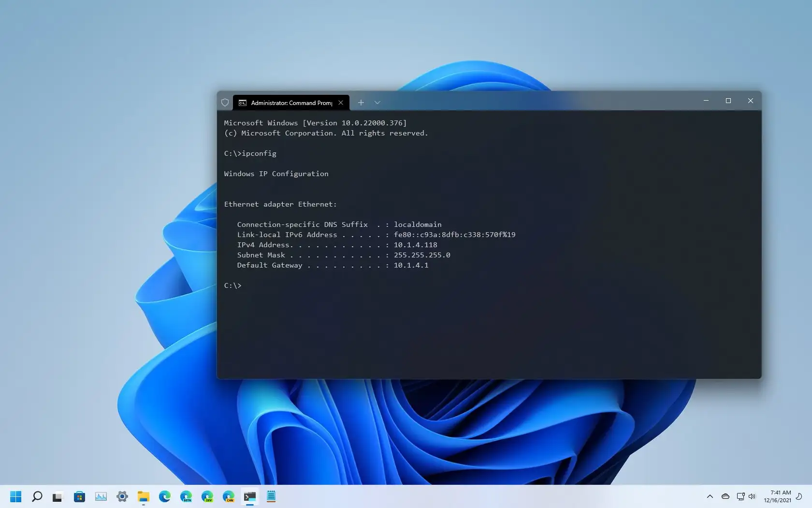Show hidden system tray icons
This screenshot has height=508, width=812.
pyautogui.click(x=710, y=496)
